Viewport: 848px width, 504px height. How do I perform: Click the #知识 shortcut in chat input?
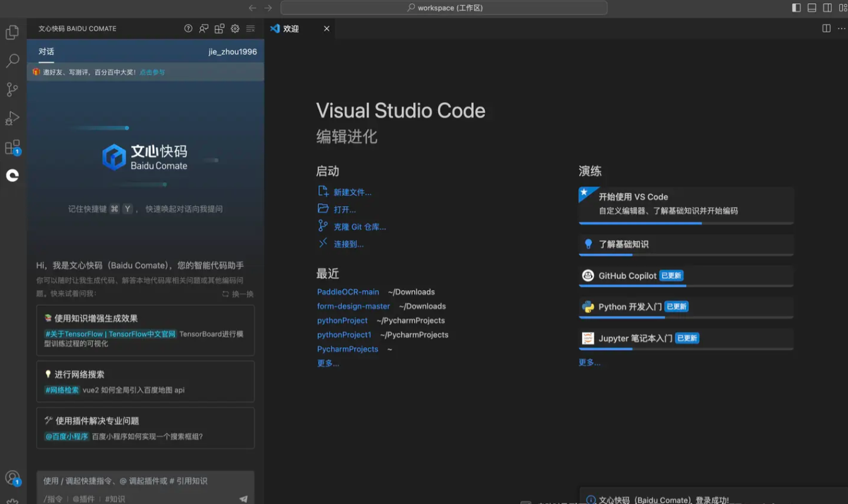coord(115,499)
